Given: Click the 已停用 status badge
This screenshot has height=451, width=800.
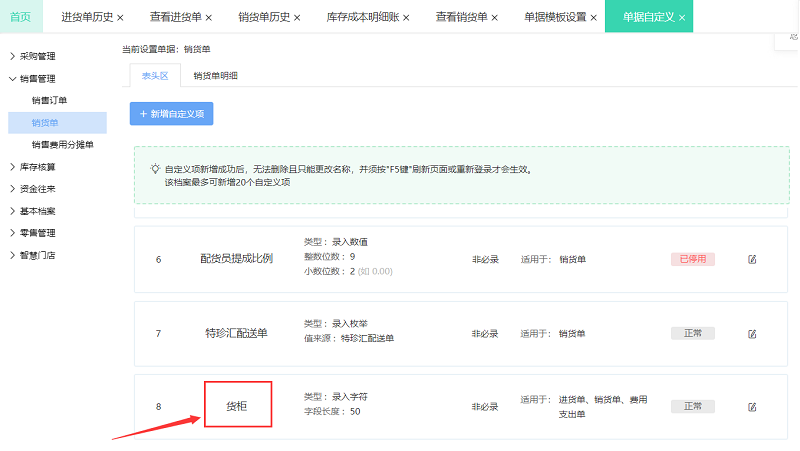Looking at the screenshot, I should [693, 260].
